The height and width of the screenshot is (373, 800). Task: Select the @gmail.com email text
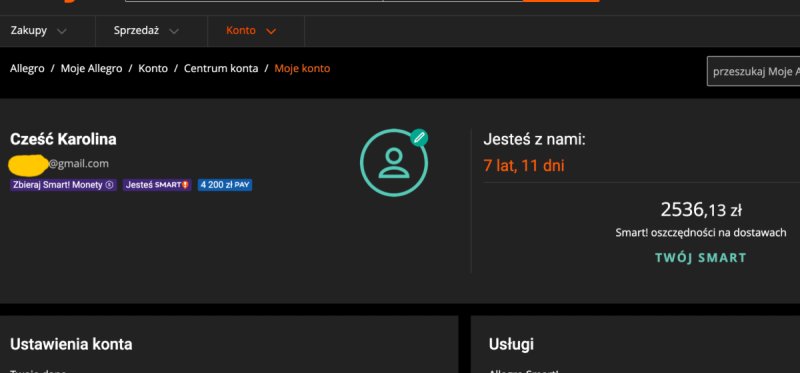[79, 164]
